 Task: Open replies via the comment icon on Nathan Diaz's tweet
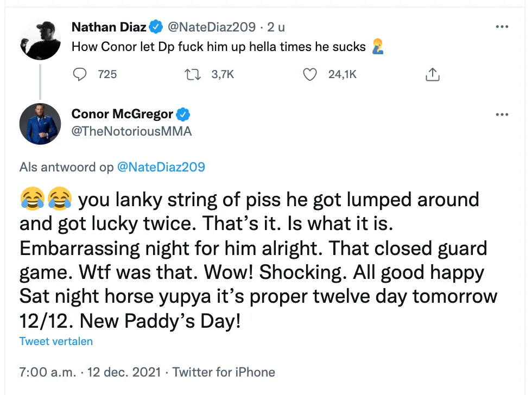point(80,74)
